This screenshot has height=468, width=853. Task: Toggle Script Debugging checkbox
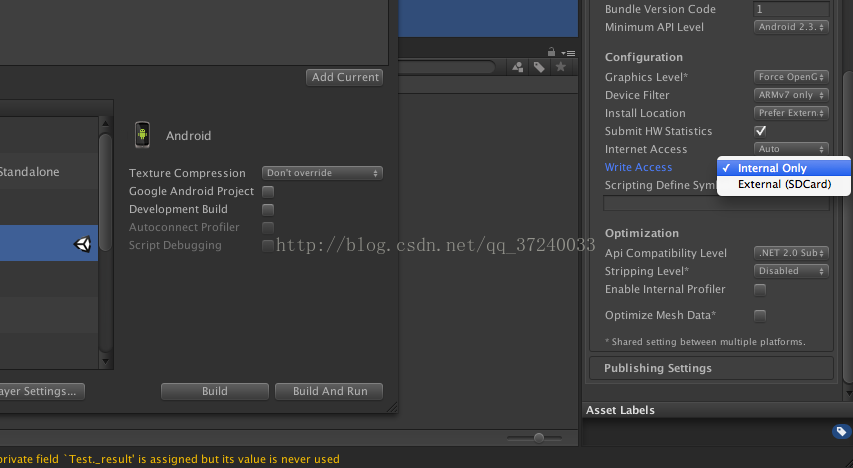[268, 245]
